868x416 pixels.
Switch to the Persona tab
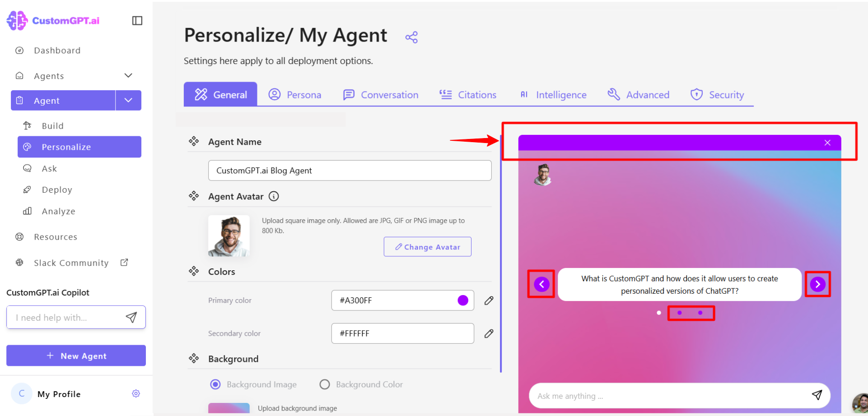[x=295, y=95]
